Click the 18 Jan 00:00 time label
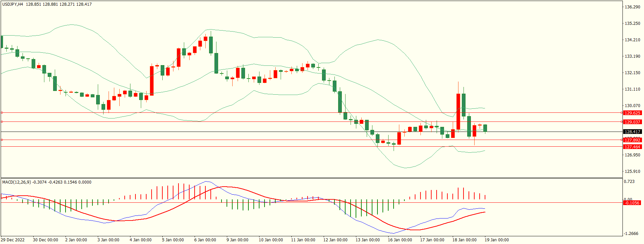 464,240
